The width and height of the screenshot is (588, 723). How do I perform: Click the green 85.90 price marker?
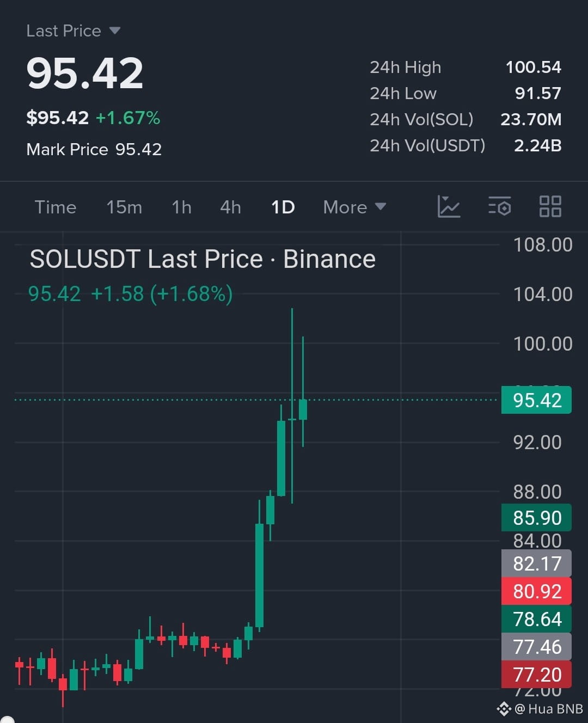tap(536, 518)
